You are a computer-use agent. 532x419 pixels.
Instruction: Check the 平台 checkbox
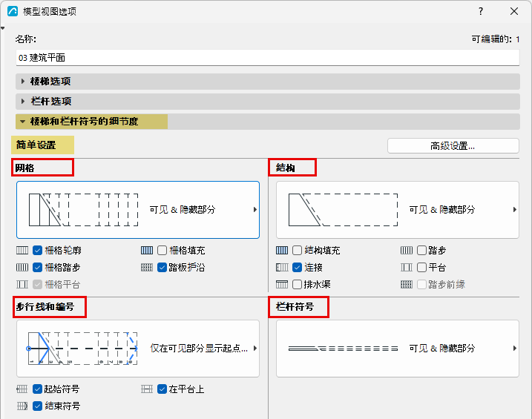[x=421, y=268]
